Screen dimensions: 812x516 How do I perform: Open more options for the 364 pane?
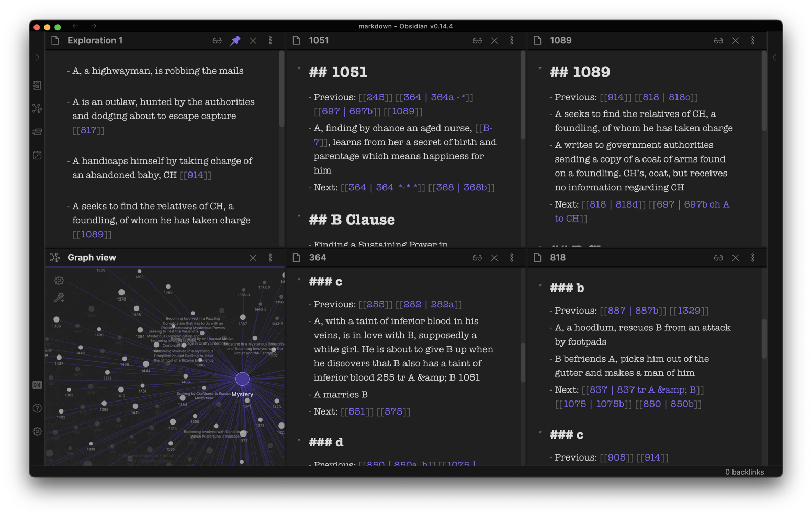pyautogui.click(x=512, y=258)
